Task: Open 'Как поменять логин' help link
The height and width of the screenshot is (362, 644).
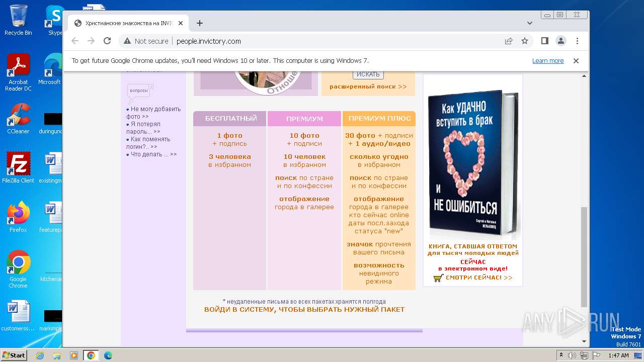Action: tap(148, 143)
